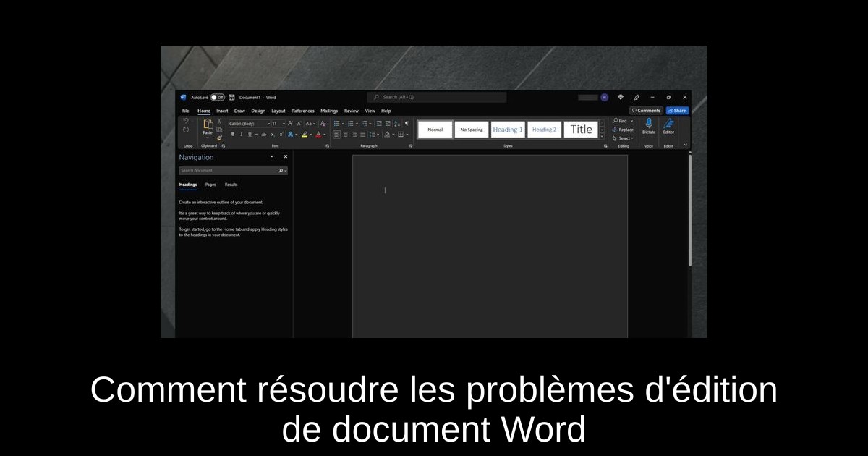Toggle Bold formatting
The image size is (868, 456).
[x=233, y=135]
